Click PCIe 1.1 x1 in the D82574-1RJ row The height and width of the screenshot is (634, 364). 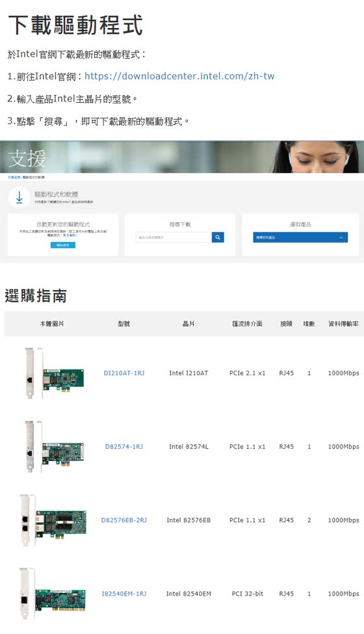(247, 446)
